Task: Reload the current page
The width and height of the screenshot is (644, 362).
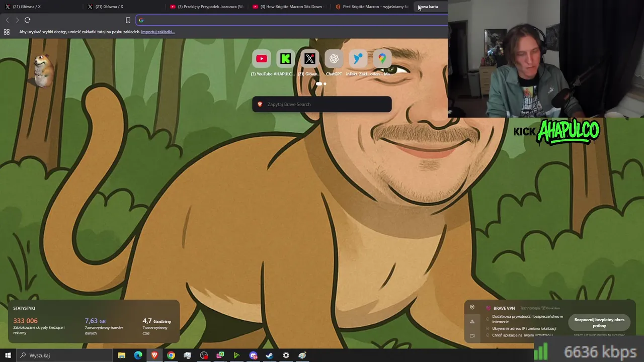Action: (27, 20)
